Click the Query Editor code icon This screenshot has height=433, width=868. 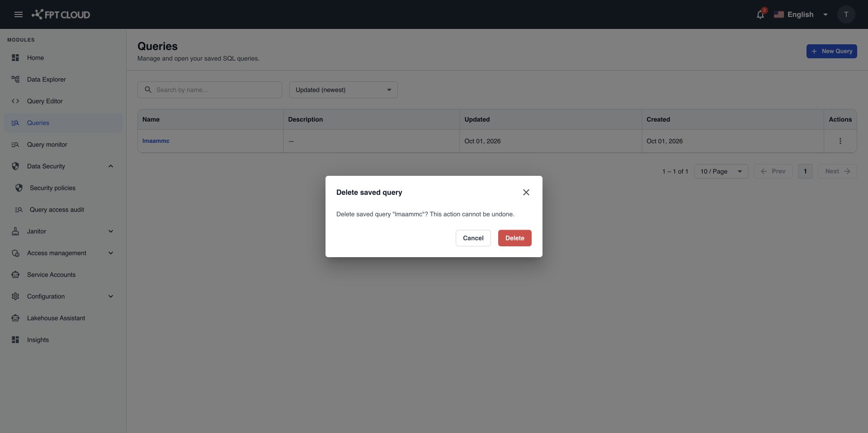pyautogui.click(x=15, y=101)
